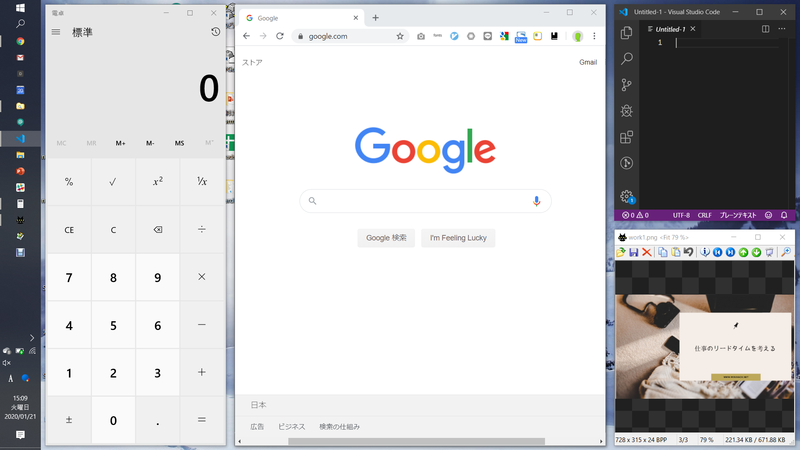Click the camera screenshot extension icon in Chrome

420,36
